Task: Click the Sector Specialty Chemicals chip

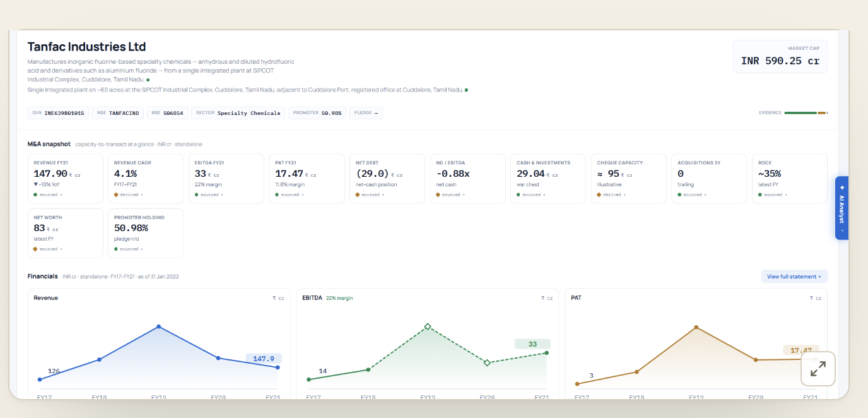Action: point(238,113)
